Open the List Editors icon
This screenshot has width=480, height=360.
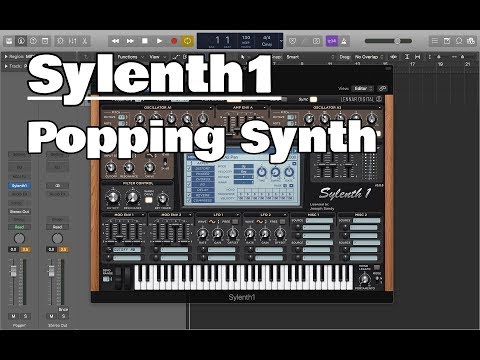tap(435, 41)
